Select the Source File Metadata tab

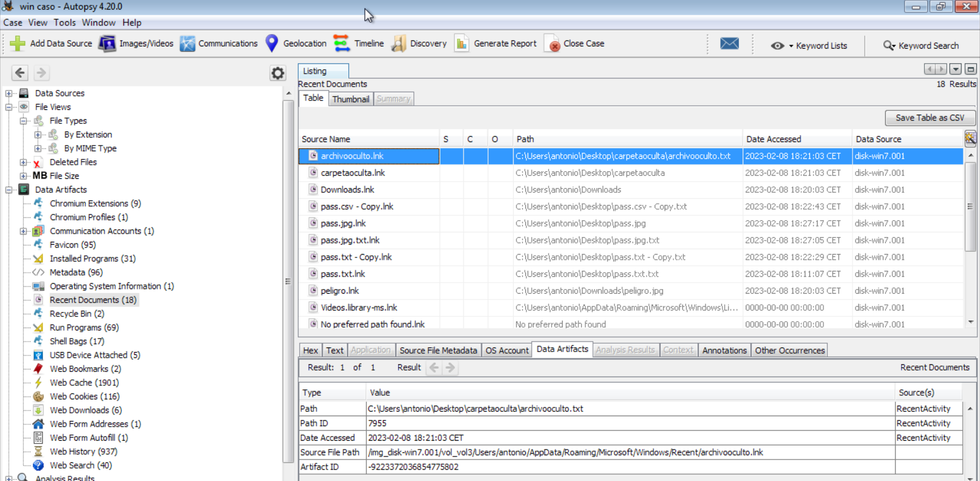pos(438,350)
